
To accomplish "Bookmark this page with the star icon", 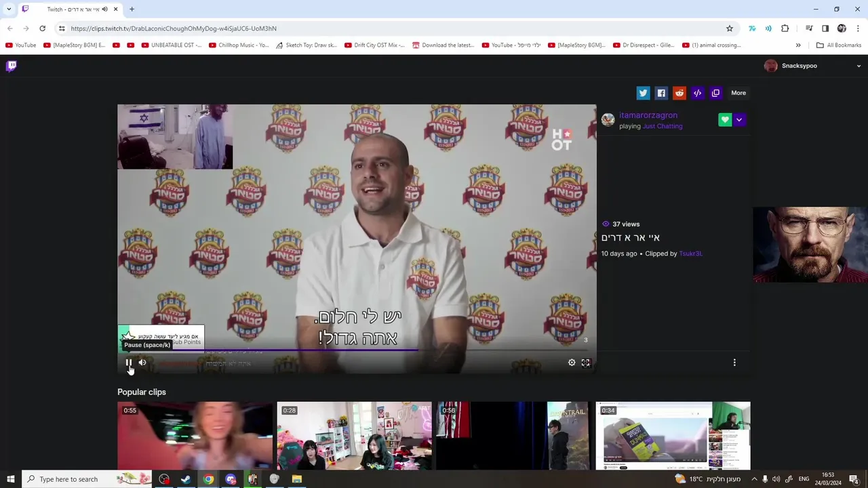I will [x=730, y=28].
